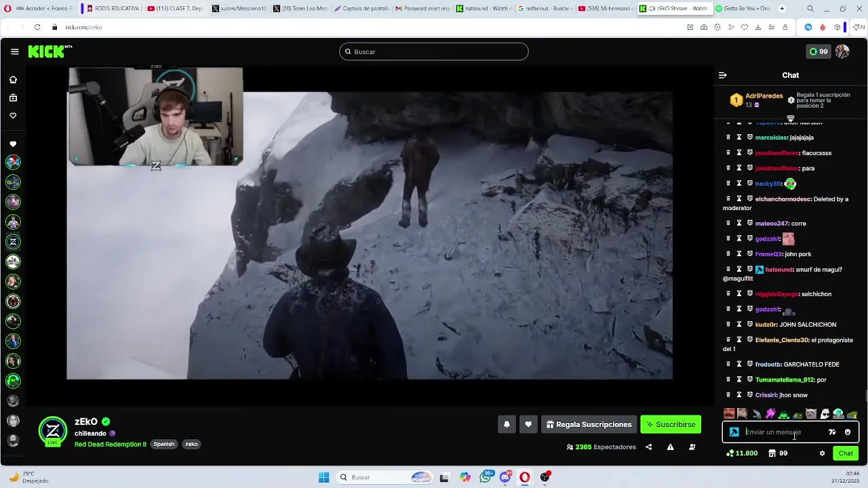Click AdriParedes top gifter entry
Viewport: 868px width, 488px height.
(756, 100)
